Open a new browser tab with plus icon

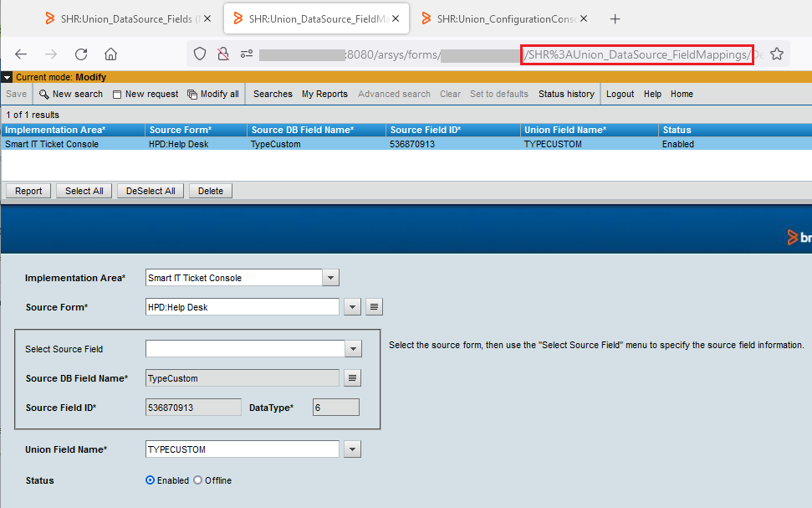(x=615, y=18)
